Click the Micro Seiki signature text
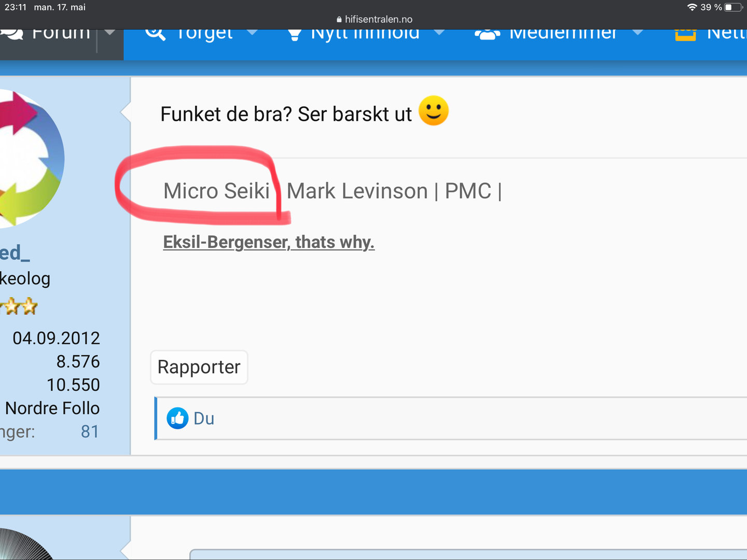Viewport: 747px width, 560px height. (x=216, y=191)
